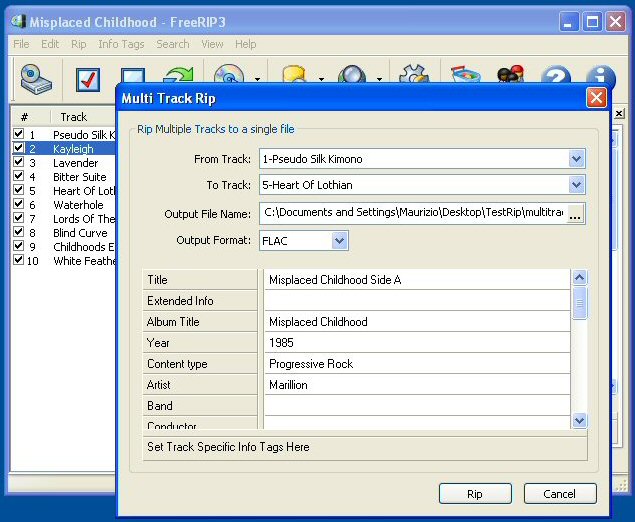Open the To Track dropdown
The width and height of the screenshot is (635, 522).
point(576,185)
